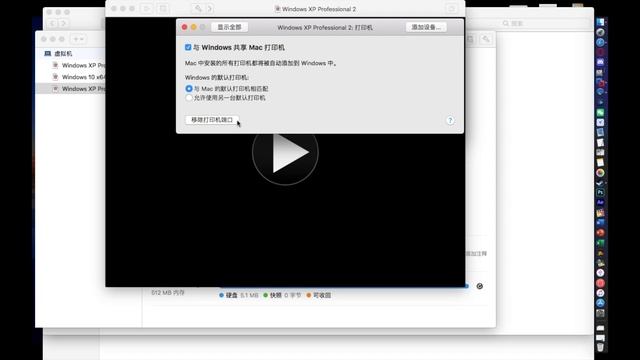Viewport: 640px width, 360px height.
Task: Select 允许使用另一台默认打印机 radio option
Action: [x=189, y=98]
